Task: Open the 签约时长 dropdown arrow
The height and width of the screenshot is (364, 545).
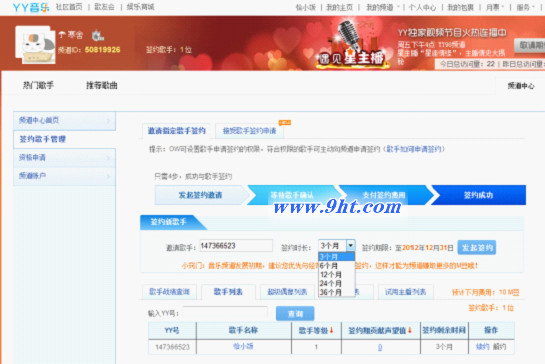Action: [351, 245]
